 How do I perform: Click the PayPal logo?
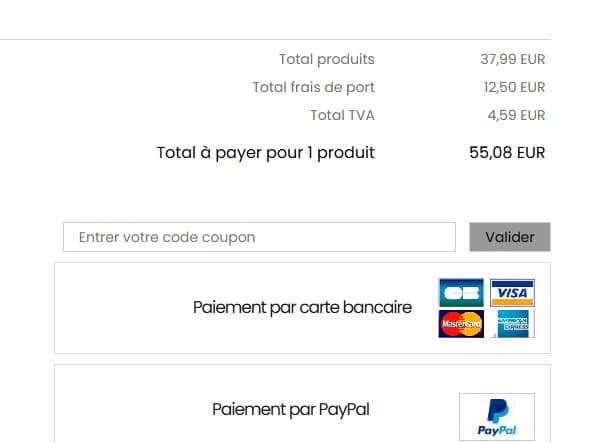click(x=497, y=417)
